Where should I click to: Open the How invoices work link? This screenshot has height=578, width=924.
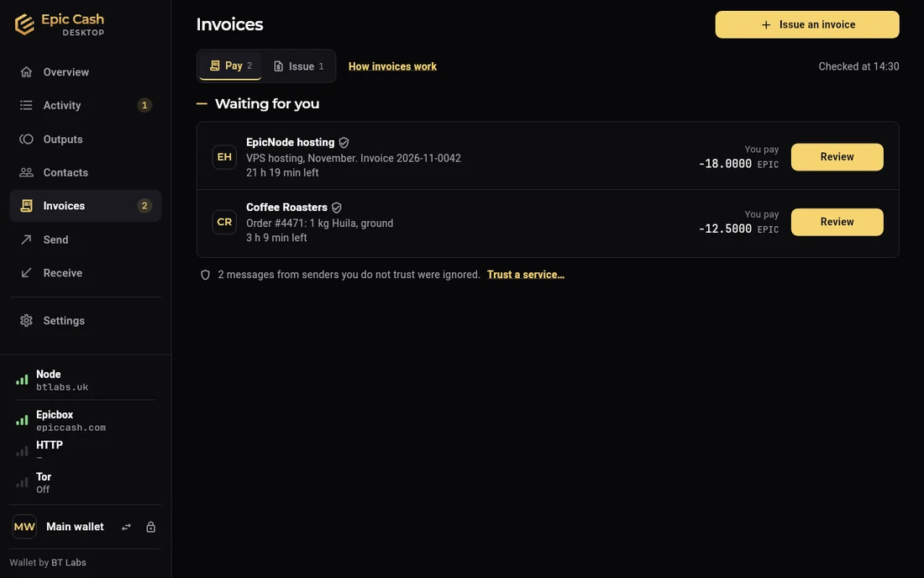[392, 66]
